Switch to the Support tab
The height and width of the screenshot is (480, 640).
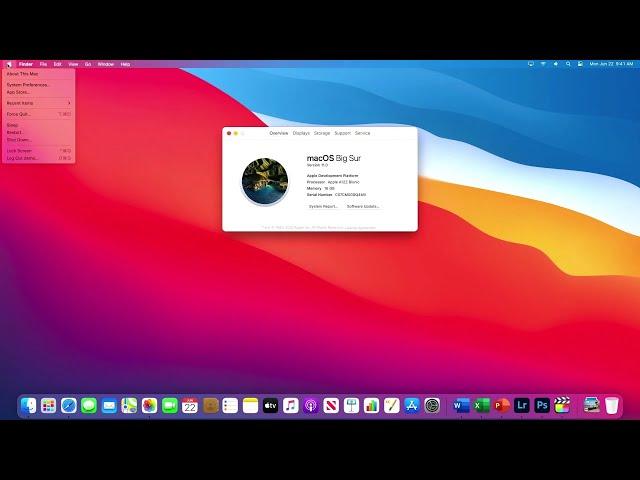(342, 133)
